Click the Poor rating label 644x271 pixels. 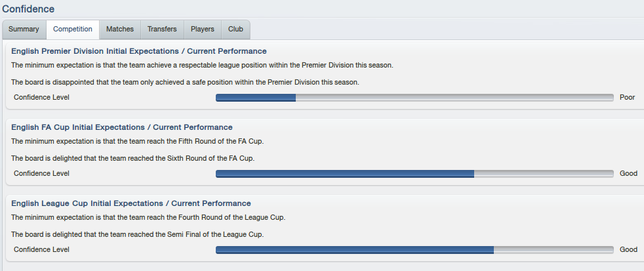[x=627, y=98]
